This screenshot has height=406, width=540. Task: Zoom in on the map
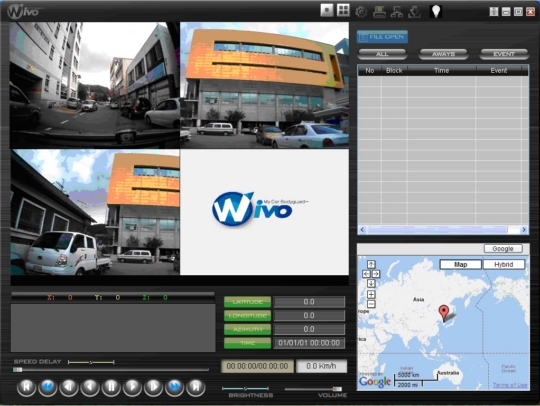[371, 294]
